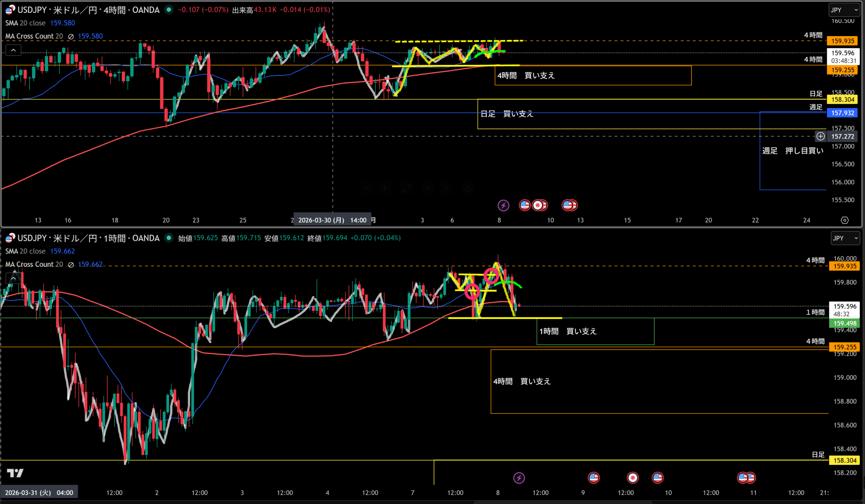Select the SMA 20 close legend on 4-hour chart
Screen dimensions: 865x504
(x=25, y=23)
